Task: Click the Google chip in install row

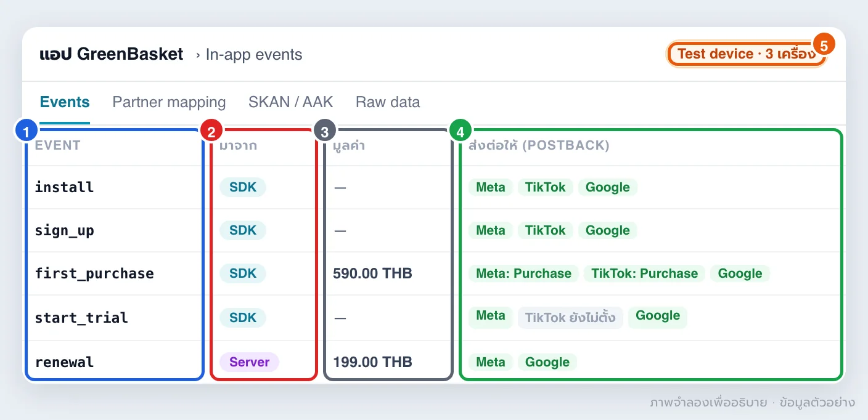Action: (608, 187)
